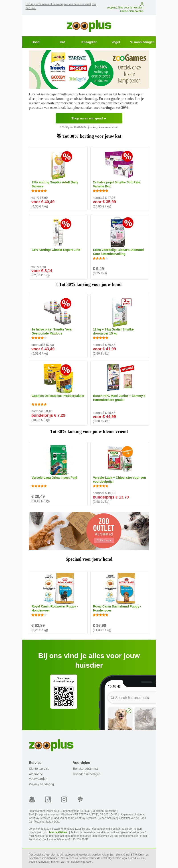The image size is (178, 868).
Task: Click the footer zooplus logo
Action: coord(51,745)
